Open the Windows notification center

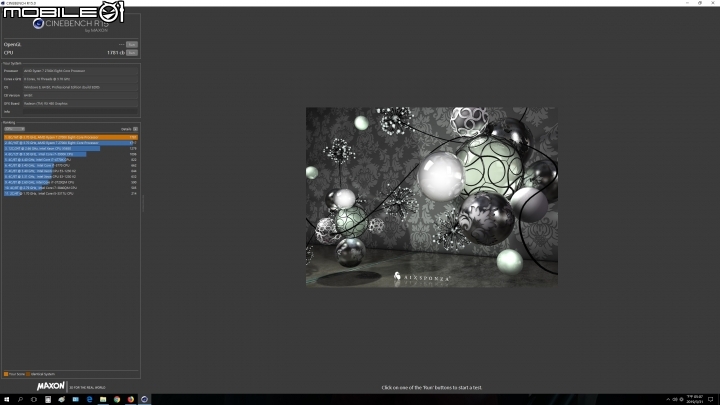click(x=711, y=399)
